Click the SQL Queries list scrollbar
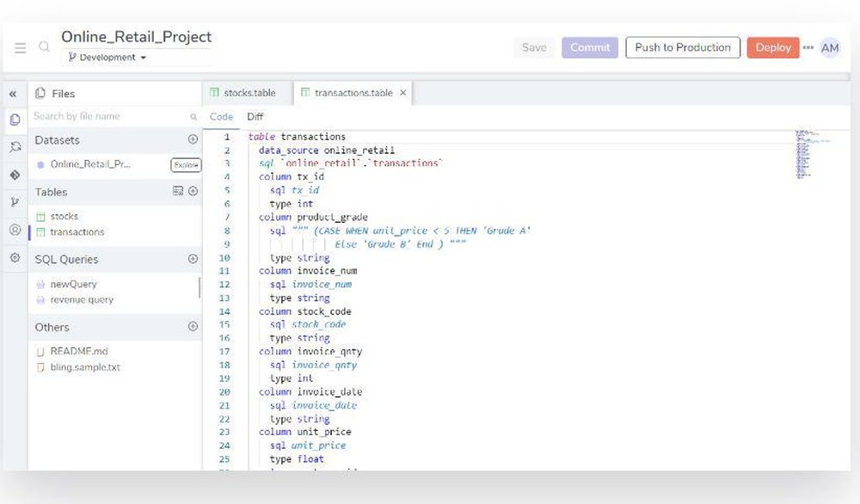Viewport: 860px width, 504px height. pos(200,288)
